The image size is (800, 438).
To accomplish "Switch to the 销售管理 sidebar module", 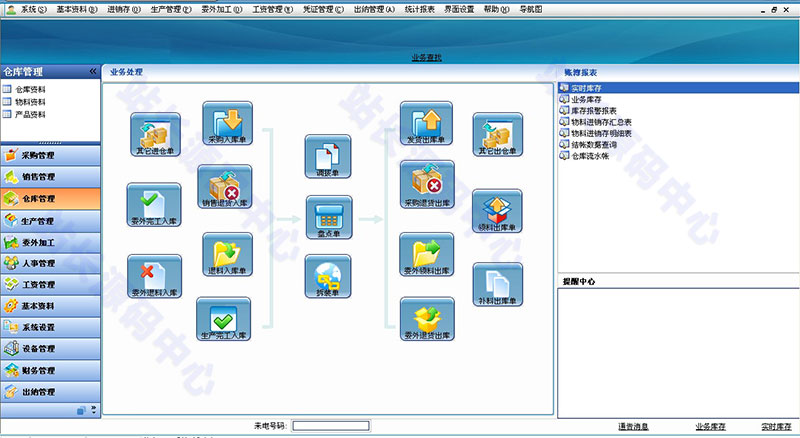I will (x=51, y=177).
